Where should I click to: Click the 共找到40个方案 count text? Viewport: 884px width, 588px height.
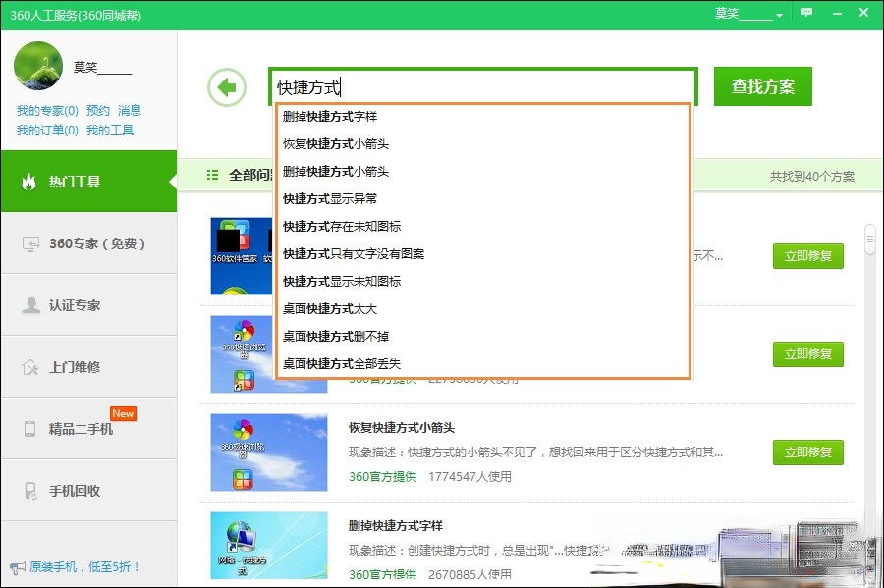[812, 177]
